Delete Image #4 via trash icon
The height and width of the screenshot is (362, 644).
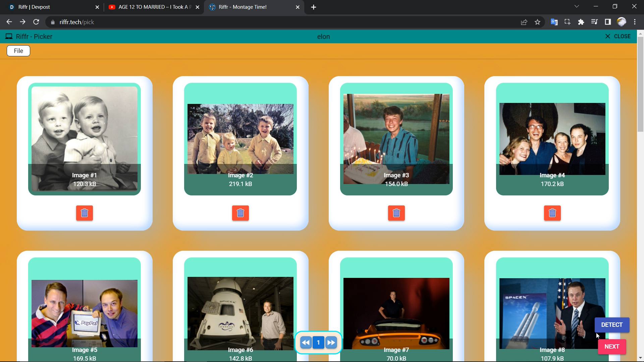tap(552, 213)
